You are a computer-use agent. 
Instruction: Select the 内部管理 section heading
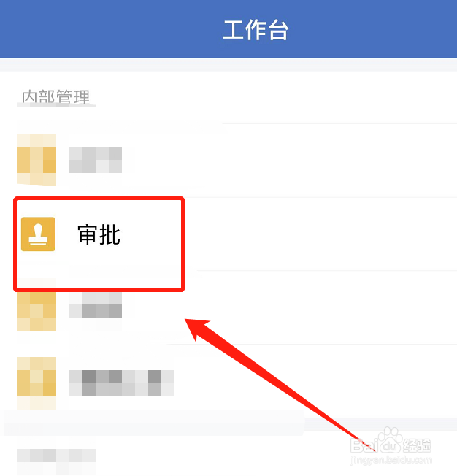click(56, 97)
